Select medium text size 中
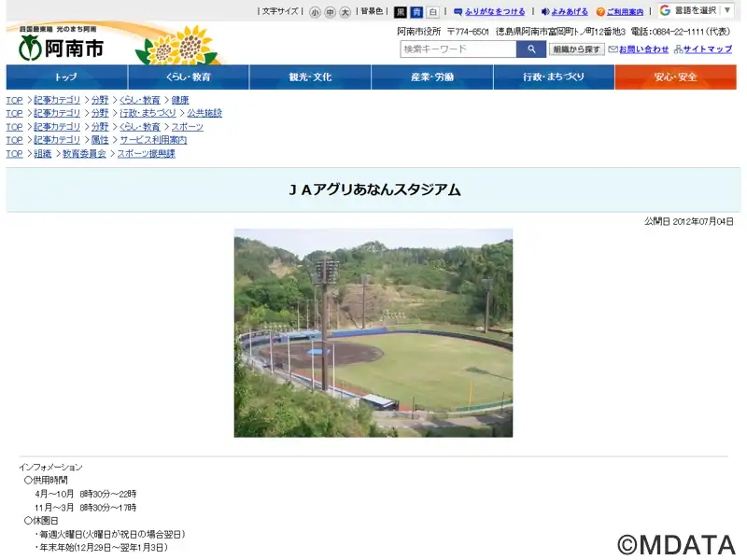The width and height of the screenshot is (747, 560). (x=331, y=12)
